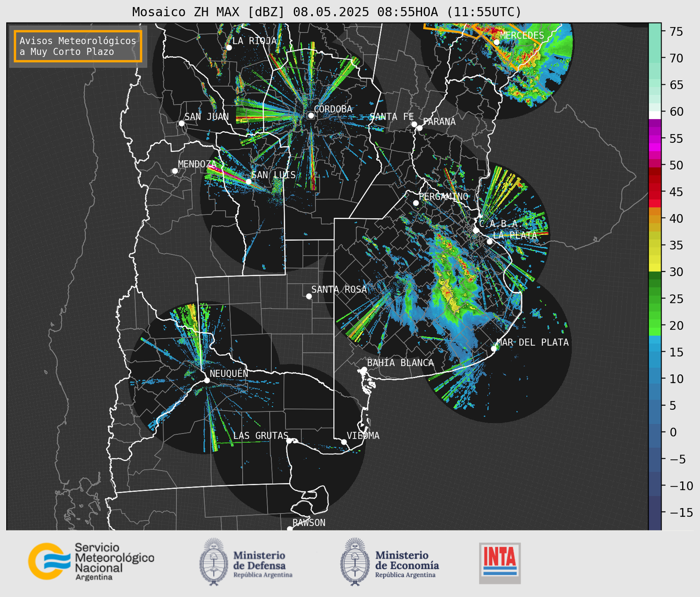The height and width of the screenshot is (597, 700).
Task: Select the C.A.B.A. city label
Action: [x=501, y=224]
